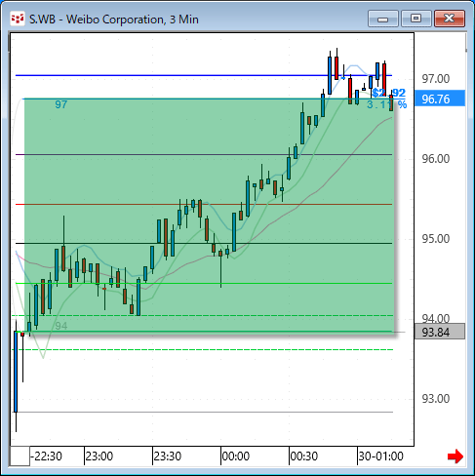
Task: Click the 30-01:00 time axis label
Action: pos(380,456)
